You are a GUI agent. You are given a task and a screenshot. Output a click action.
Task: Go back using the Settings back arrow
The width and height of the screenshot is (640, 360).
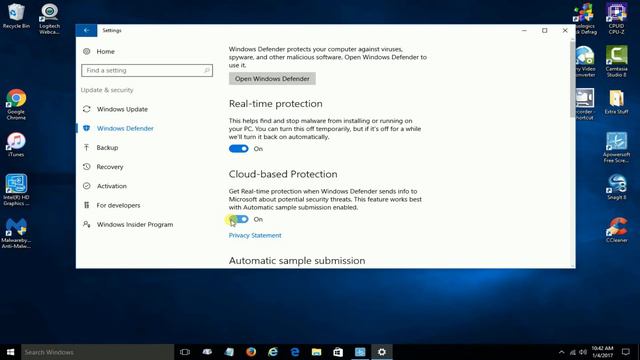[86, 30]
